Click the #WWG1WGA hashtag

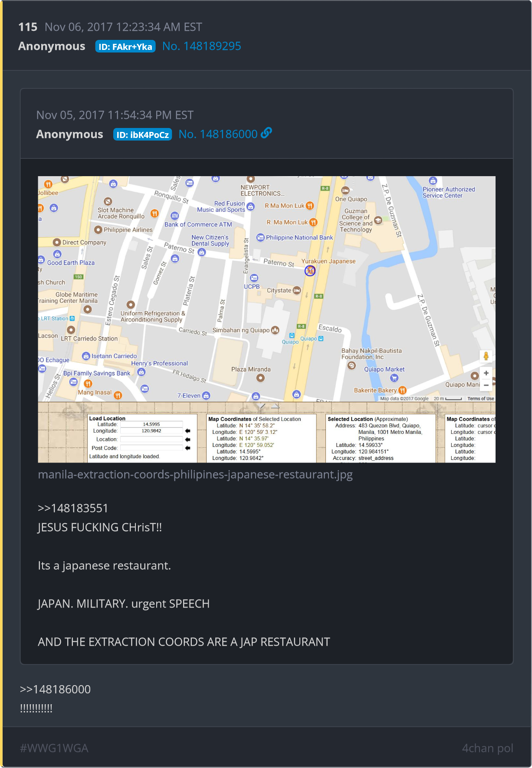[x=54, y=748]
